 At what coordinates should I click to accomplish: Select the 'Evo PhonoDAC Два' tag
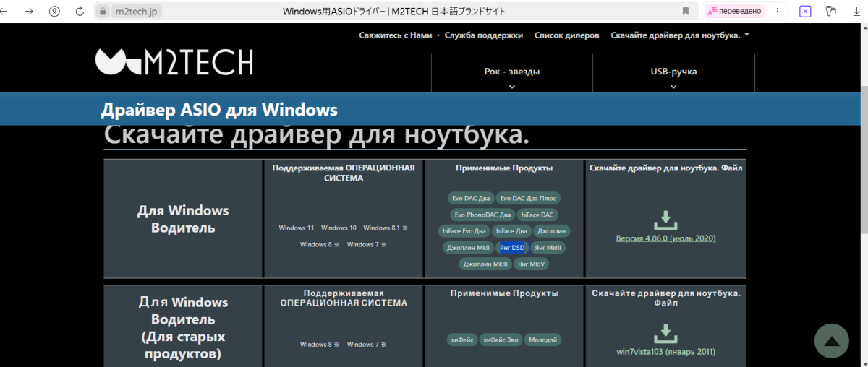pyautogui.click(x=482, y=215)
